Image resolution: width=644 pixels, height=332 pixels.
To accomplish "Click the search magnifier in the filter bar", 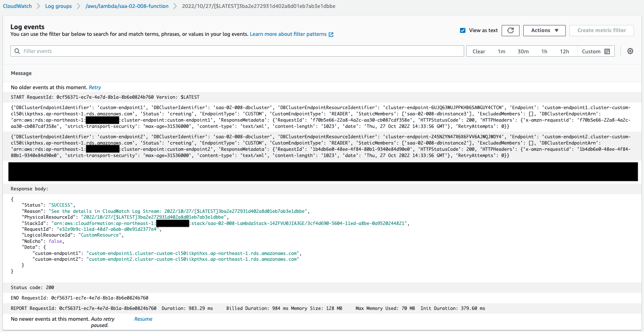I will [17, 51].
